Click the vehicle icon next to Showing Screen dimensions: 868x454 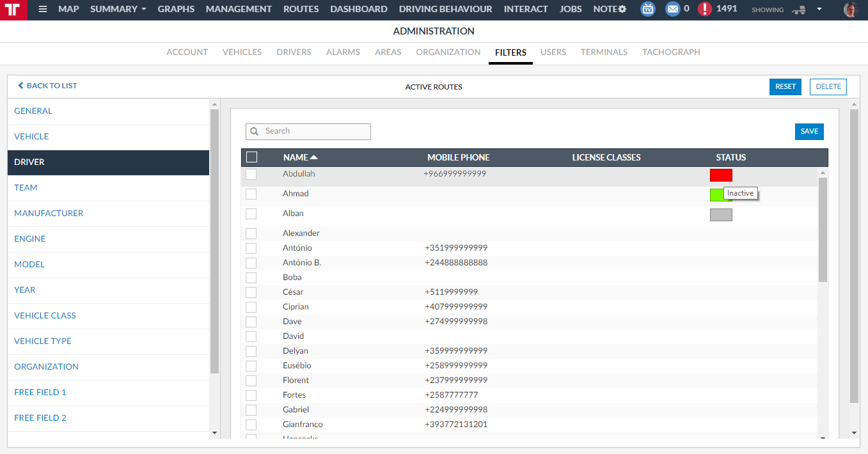pyautogui.click(x=798, y=10)
